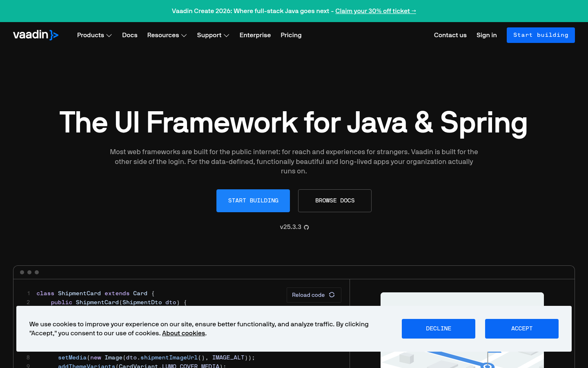
Task: Open the Pricing page
Action: coord(291,35)
